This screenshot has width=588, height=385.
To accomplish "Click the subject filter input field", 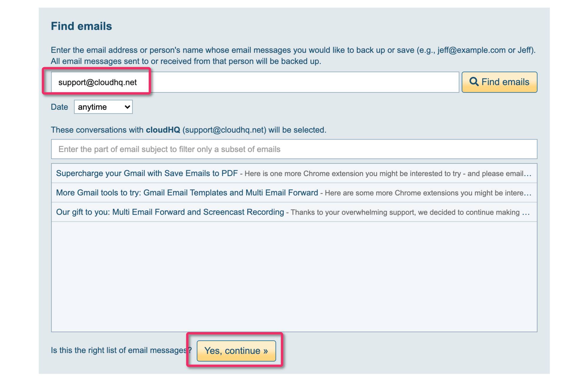I will click(294, 149).
